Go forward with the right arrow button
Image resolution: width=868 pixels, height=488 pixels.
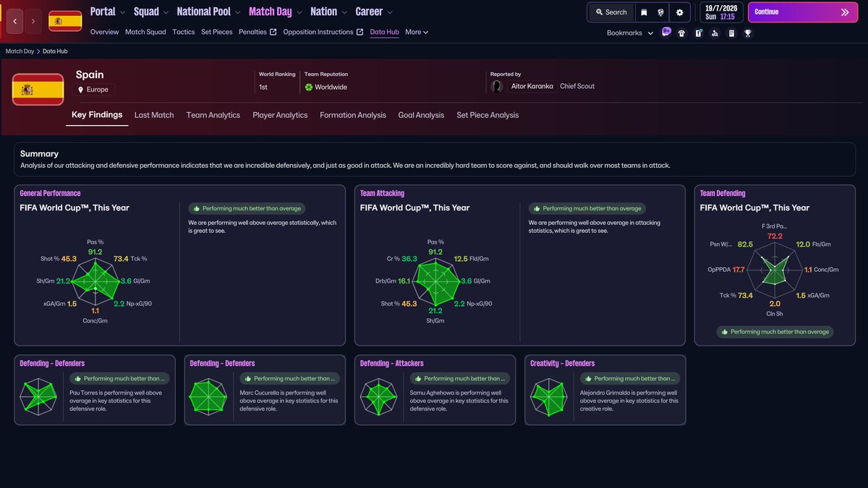point(33,22)
